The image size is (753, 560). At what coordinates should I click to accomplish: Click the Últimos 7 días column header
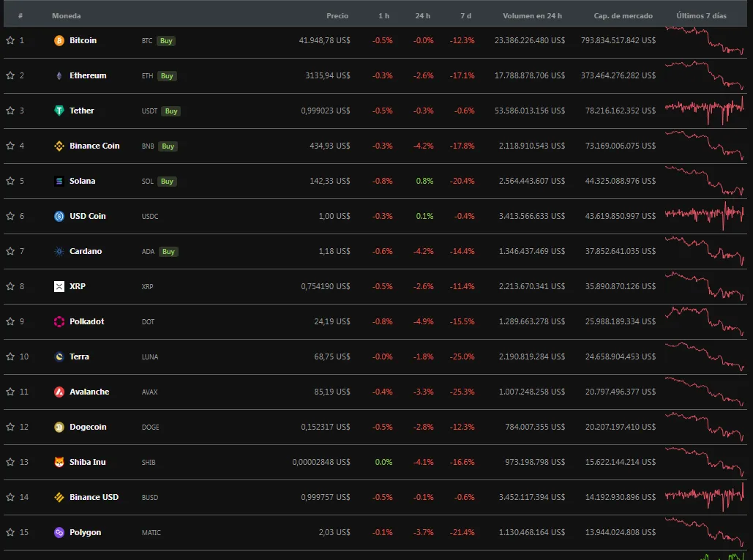701,16
